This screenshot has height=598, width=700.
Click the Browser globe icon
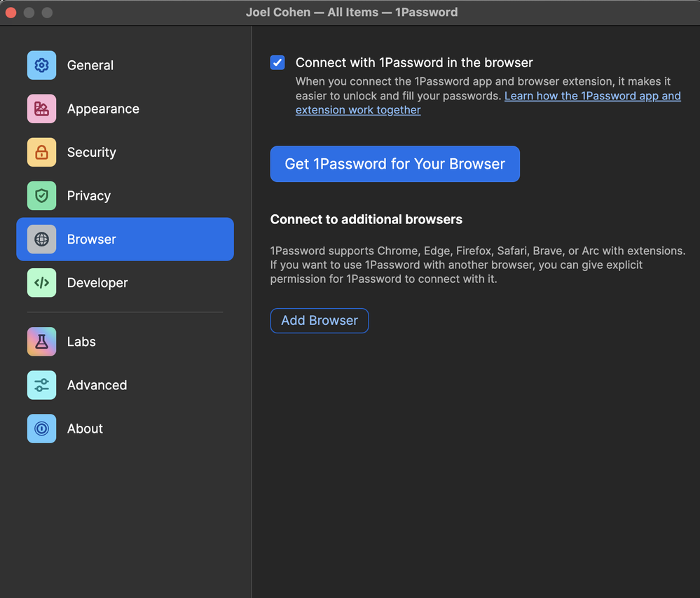[41, 239]
